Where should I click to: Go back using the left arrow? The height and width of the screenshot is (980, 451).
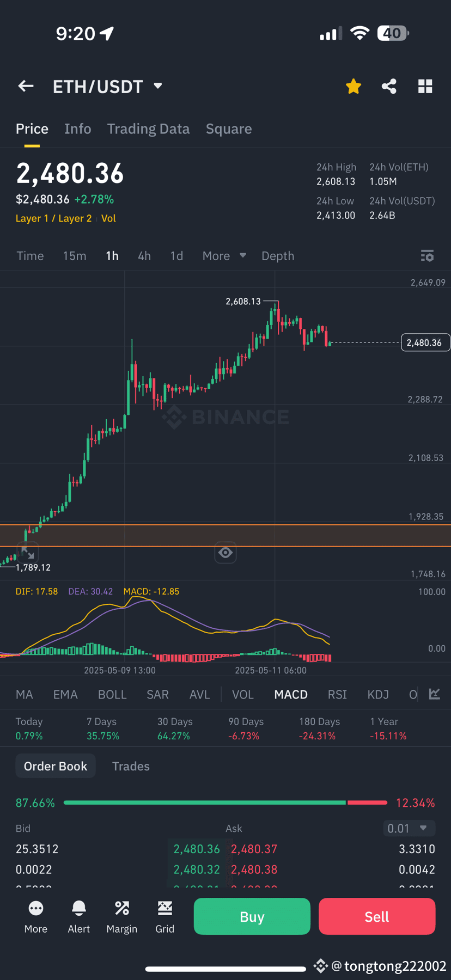[26, 86]
